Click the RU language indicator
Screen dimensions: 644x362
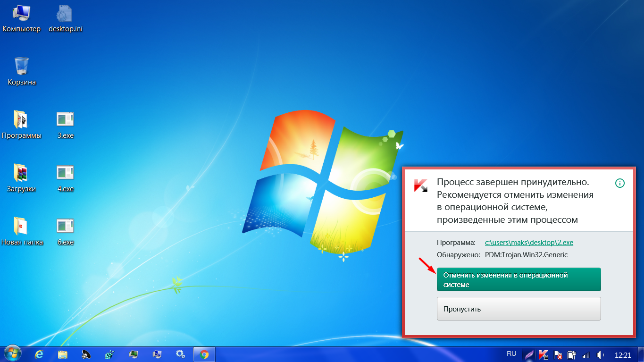tap(511, 354)
